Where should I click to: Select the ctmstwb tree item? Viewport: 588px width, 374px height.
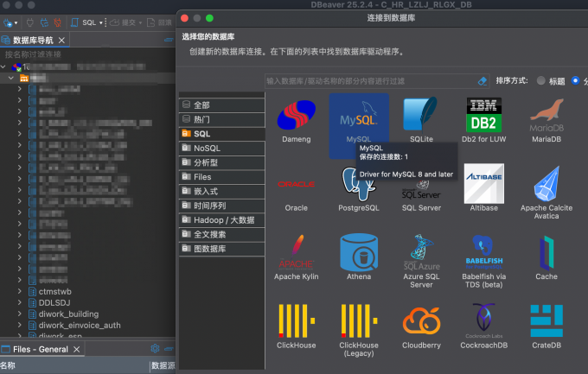(55, 292)
